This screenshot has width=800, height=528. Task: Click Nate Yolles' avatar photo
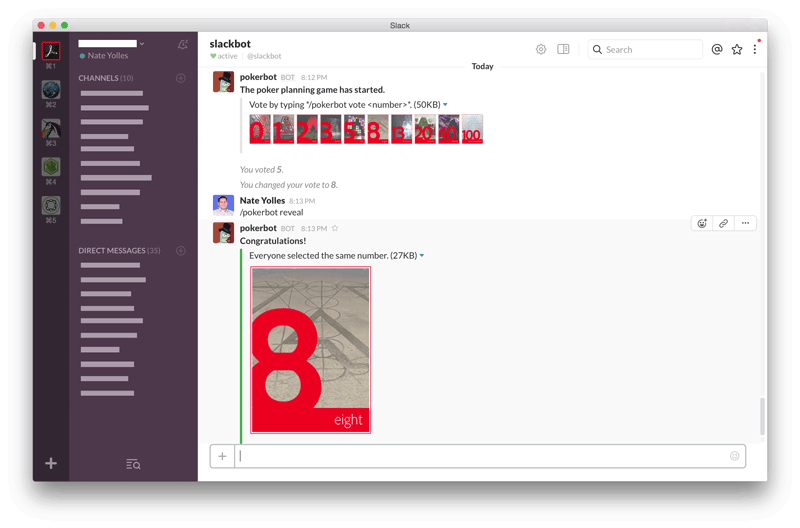tap(223, 206)
